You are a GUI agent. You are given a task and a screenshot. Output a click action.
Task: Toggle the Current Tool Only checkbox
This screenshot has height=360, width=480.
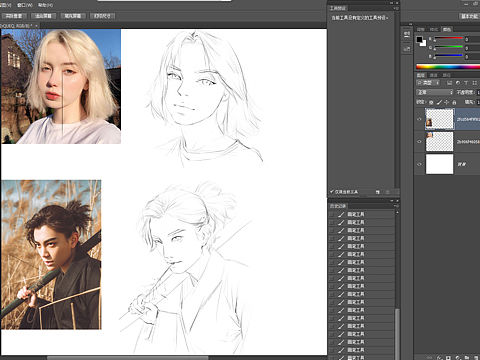click(332, 192)
